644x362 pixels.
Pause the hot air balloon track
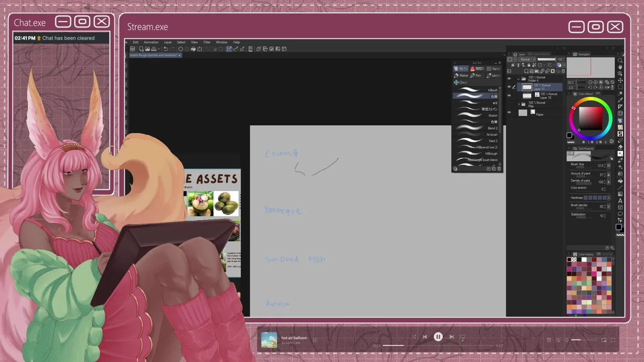438,337
